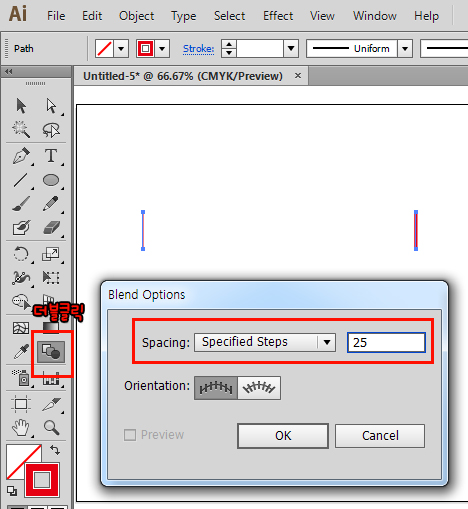Pick the Ellipse tool
Image resolution: width=468 pixels, height=509 pixels.
[x=51, y=180]
